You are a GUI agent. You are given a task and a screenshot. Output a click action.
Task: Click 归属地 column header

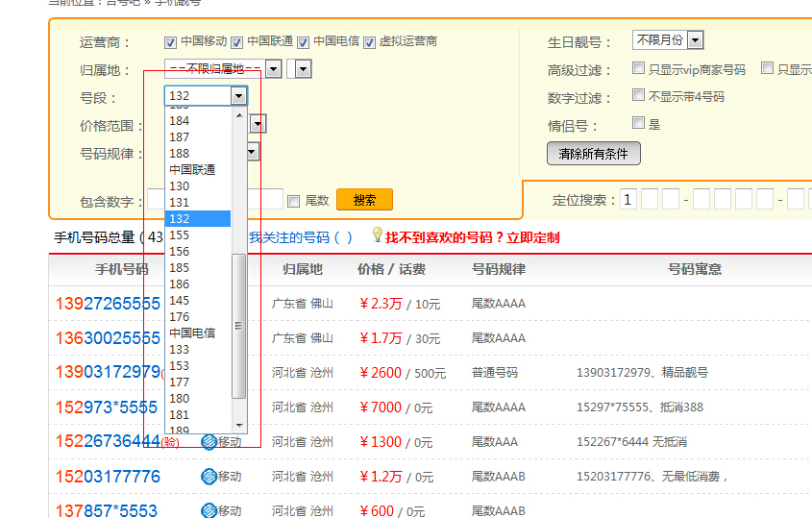[303, 269]
